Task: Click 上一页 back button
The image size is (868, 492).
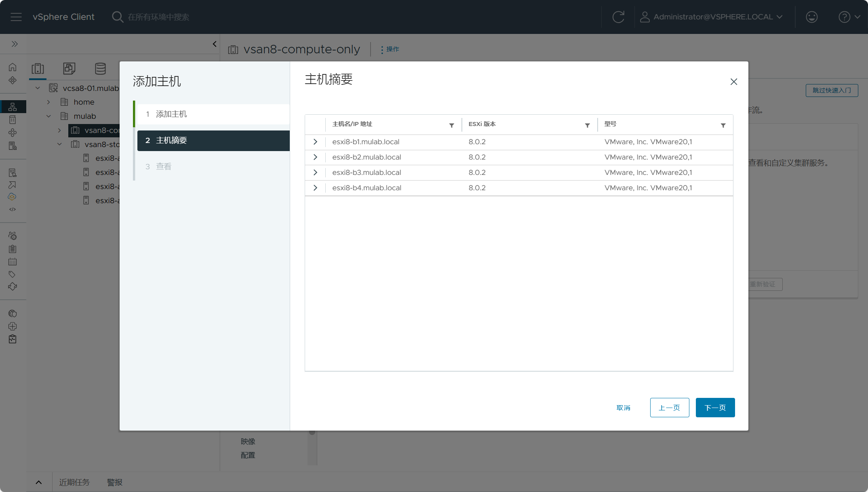Action: coord(670,408)
